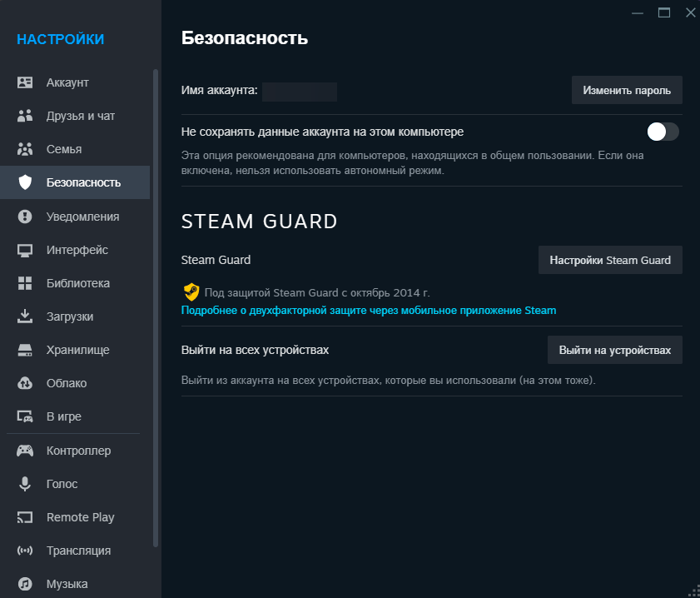
Task: Click the Storage drive icon
Action: [24, 350]
